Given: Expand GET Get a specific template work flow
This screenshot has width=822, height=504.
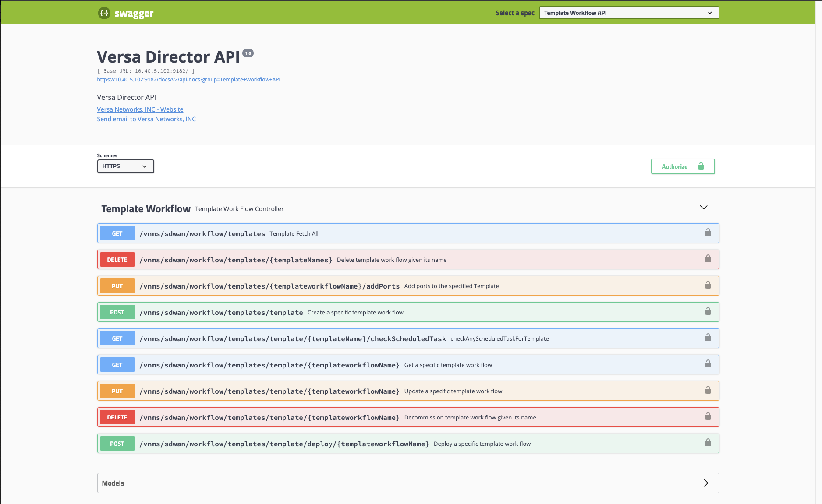Looking at the screenshot, I should 408,365.
